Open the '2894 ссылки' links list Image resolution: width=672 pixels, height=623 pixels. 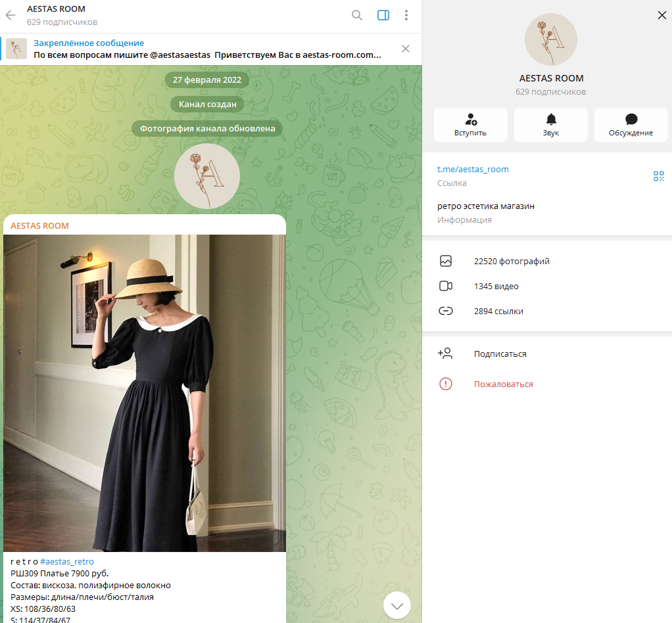[547, 311]
